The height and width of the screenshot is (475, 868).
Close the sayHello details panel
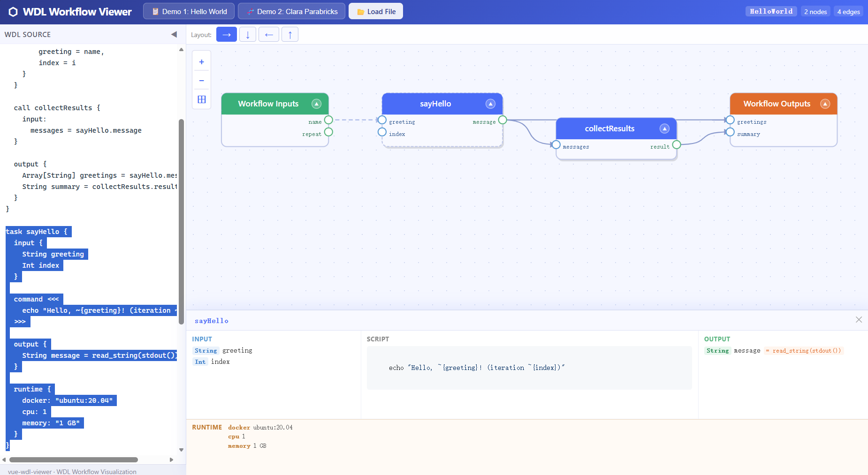pyautogui.click(x=859, y=320)
